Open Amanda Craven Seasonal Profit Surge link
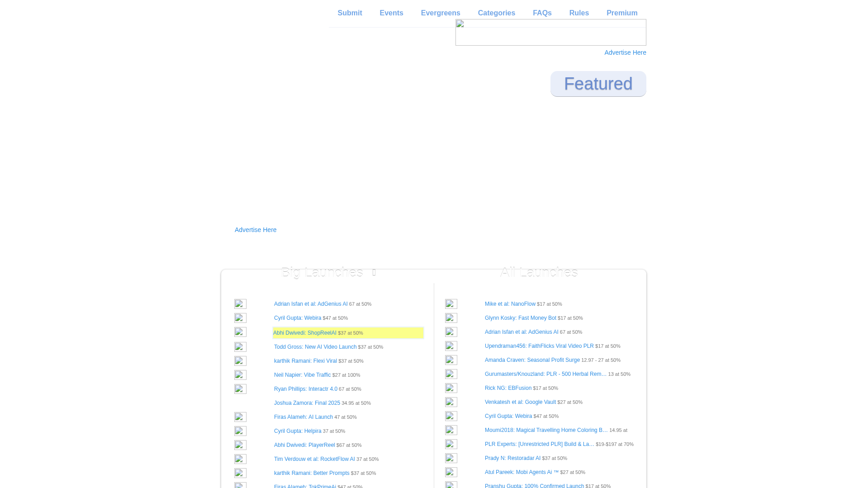Viewport: 868px width, 488px height. pos(532,360)
